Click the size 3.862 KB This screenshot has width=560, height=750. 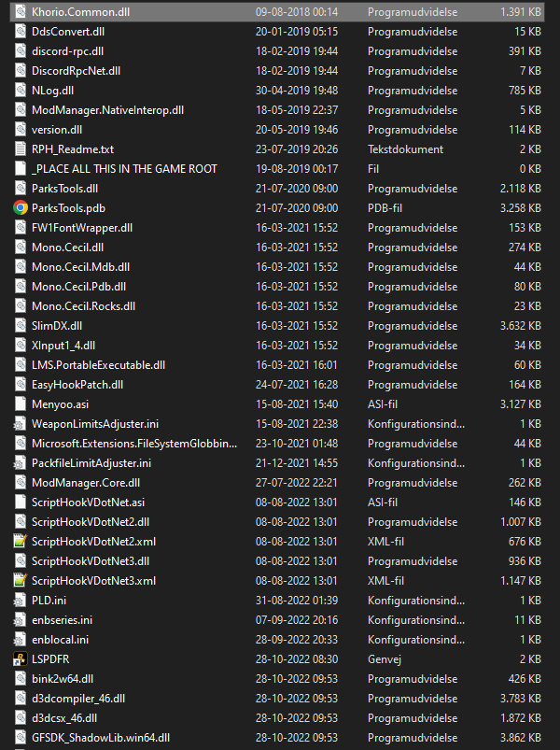coord(521,738)
